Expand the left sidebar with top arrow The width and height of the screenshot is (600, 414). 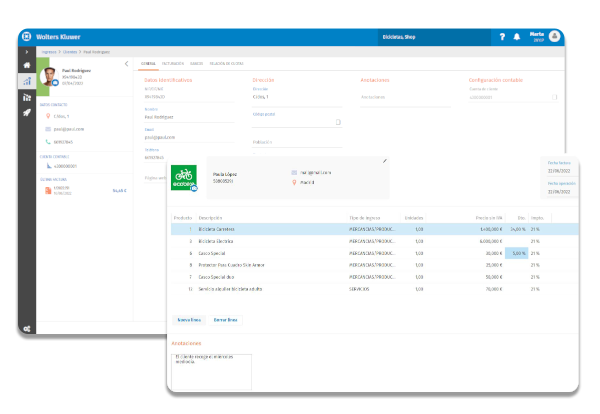coord(26,50)
